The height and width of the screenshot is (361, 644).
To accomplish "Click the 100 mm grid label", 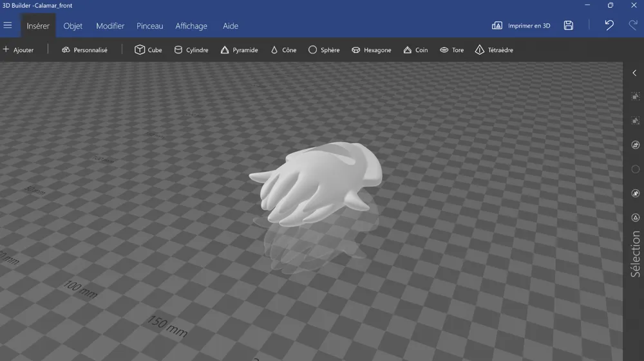I will tap(80, 289).
